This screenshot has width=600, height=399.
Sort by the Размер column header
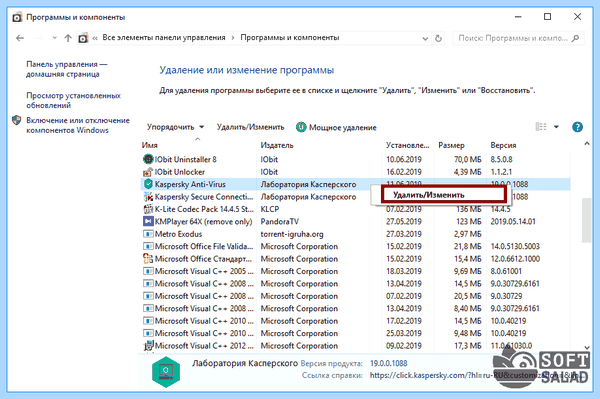(x=451, y=145)
